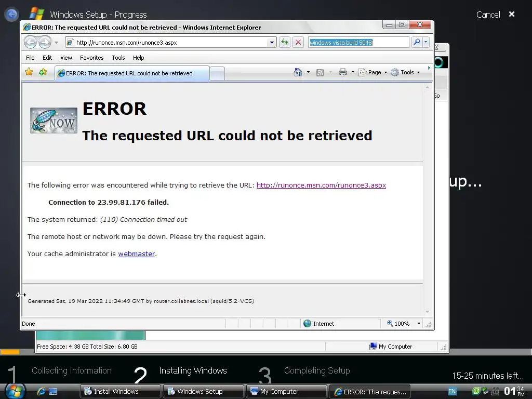The image size is (532, 399).
Task: Open the Favorites menu
Action: coord(91,58)
